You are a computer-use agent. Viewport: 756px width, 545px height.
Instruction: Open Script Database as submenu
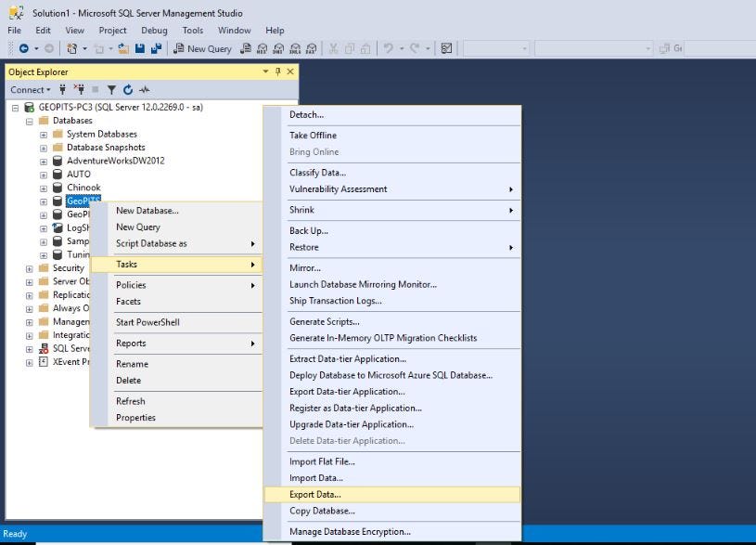tap(176, 243)
